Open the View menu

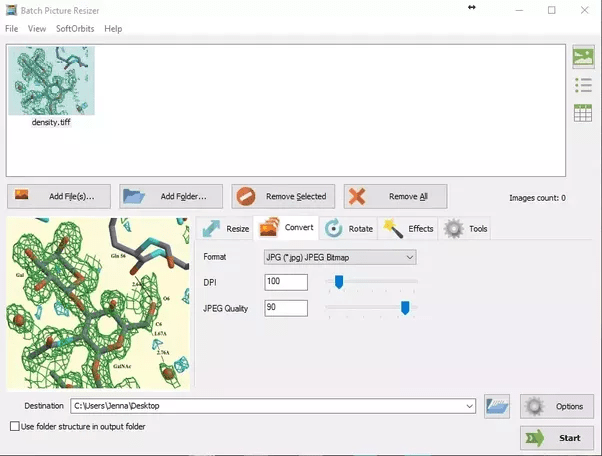click(37, 29)
